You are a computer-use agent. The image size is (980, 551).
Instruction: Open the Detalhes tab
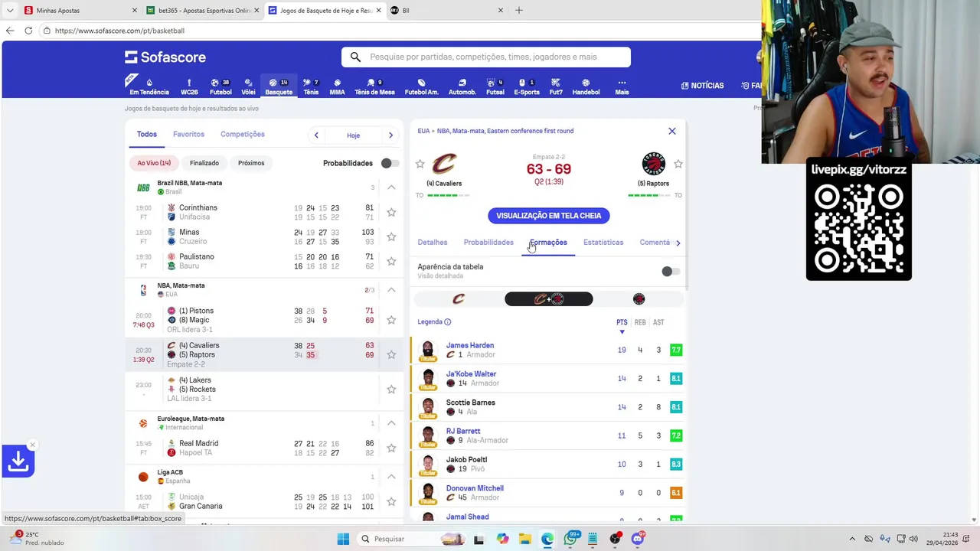point(433,243)
